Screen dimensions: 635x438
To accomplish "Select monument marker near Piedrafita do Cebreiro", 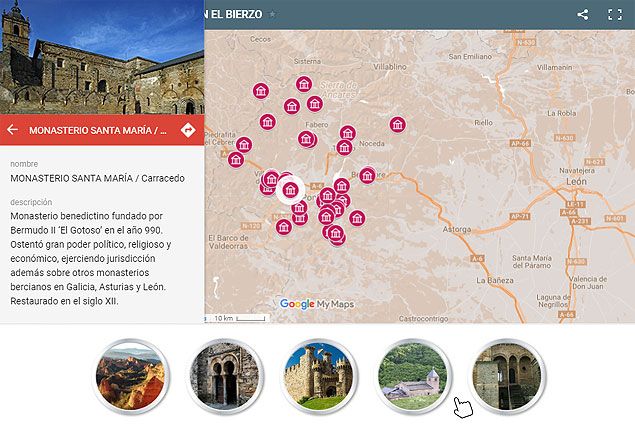I will pos(243,145).
